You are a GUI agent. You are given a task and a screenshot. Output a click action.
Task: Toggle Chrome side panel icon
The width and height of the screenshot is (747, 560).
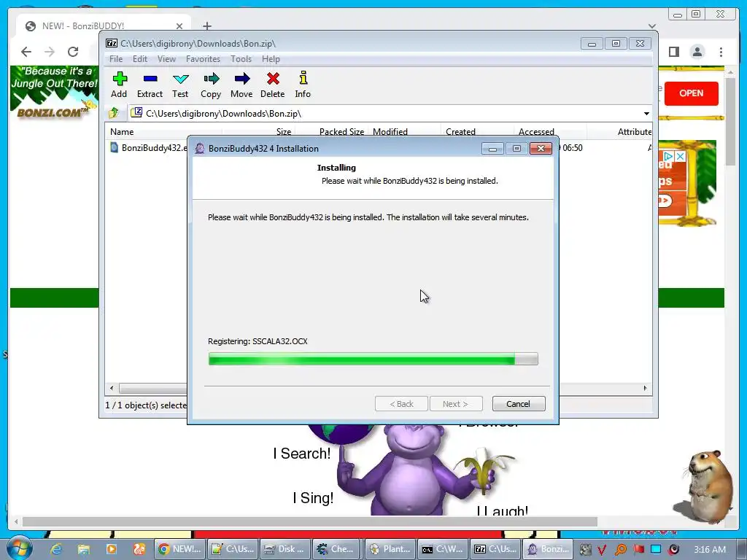coord(673,52)
